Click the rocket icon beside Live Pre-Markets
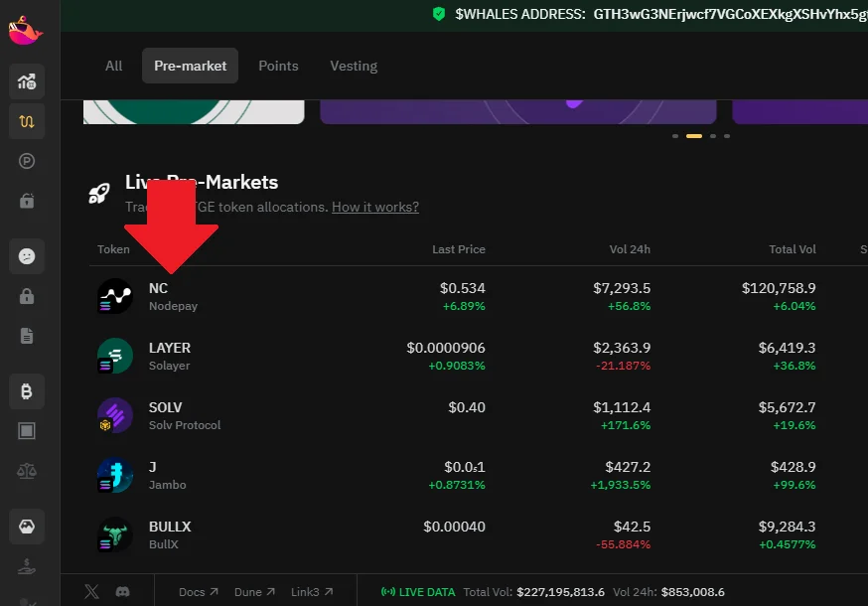The image size is (868, 606). click(x=99, y=194)
